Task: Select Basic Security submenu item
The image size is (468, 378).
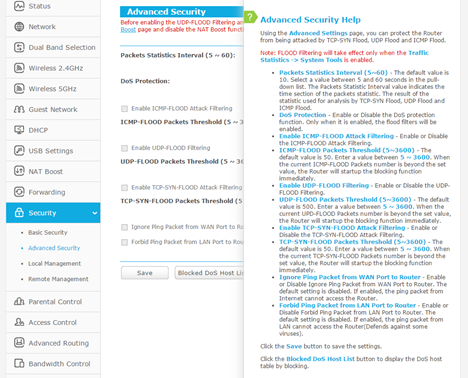Action: click(48, 232)
